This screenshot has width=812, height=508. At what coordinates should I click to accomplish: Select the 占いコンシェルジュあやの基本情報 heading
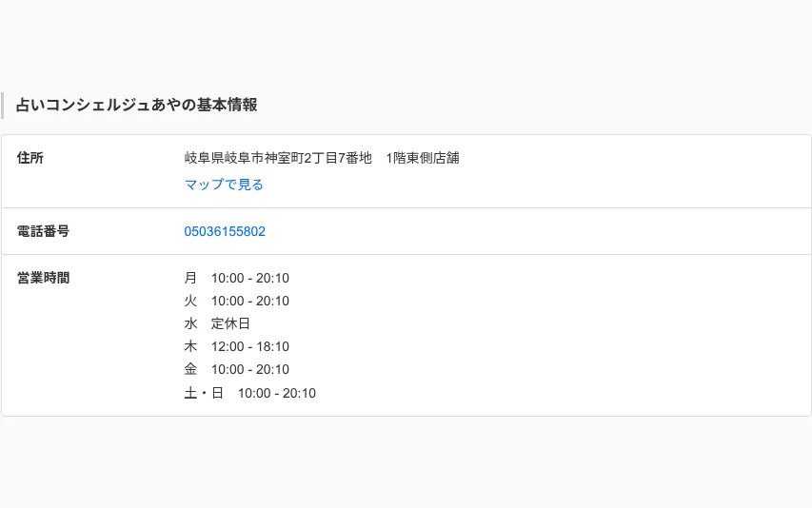137,105
